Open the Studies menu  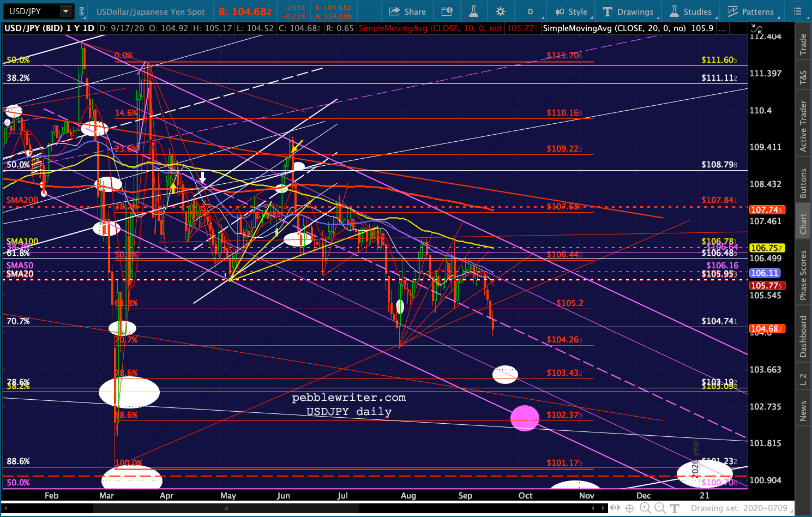[691, 11]
